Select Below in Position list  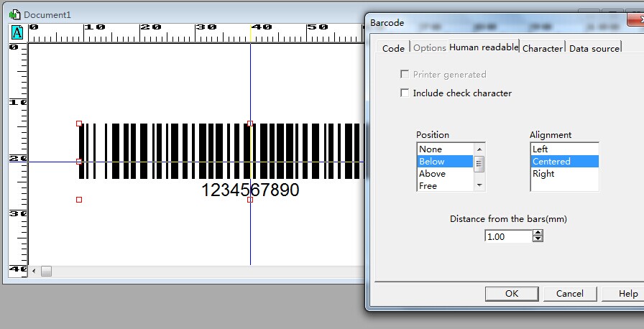[x=445, y=161]
